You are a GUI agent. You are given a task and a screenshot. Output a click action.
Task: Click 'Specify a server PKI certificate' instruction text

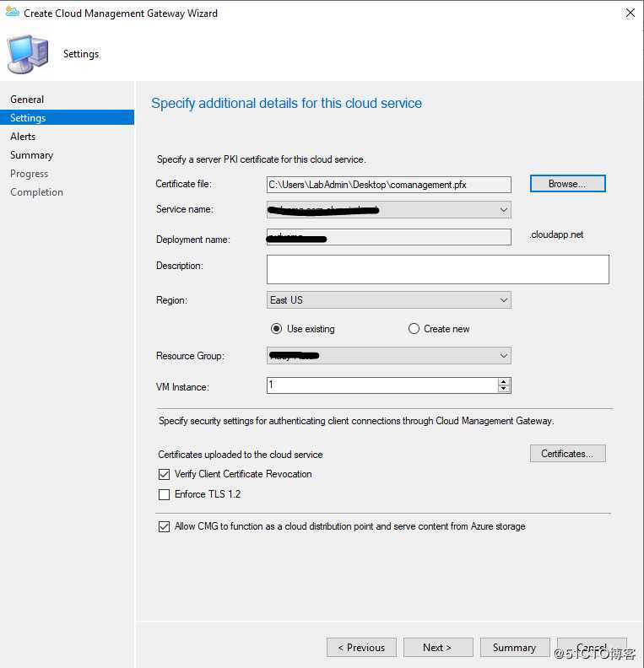click(x=262, y=159)
